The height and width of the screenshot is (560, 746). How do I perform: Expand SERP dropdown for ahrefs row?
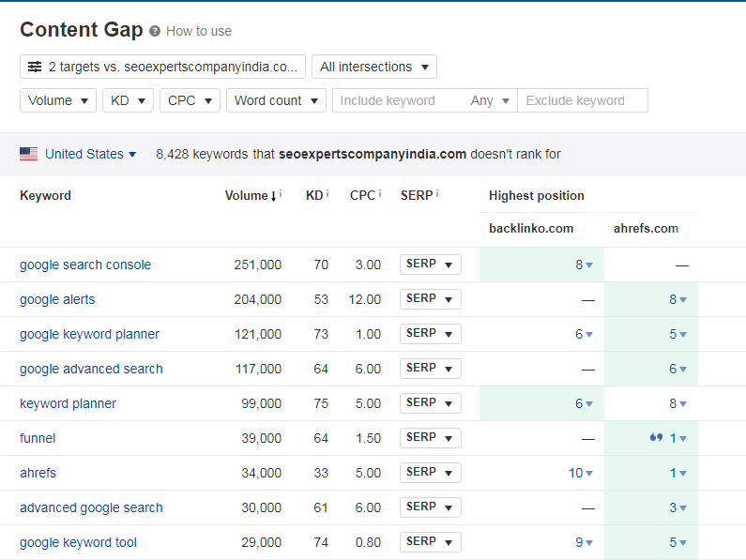[x=431, y=473]
